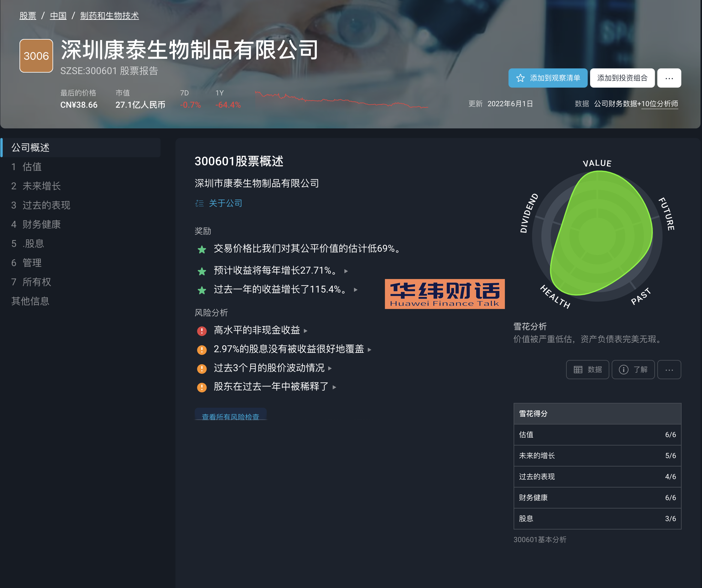Click the 未来的增长 5/6 score row

click(x=597, y=456)
